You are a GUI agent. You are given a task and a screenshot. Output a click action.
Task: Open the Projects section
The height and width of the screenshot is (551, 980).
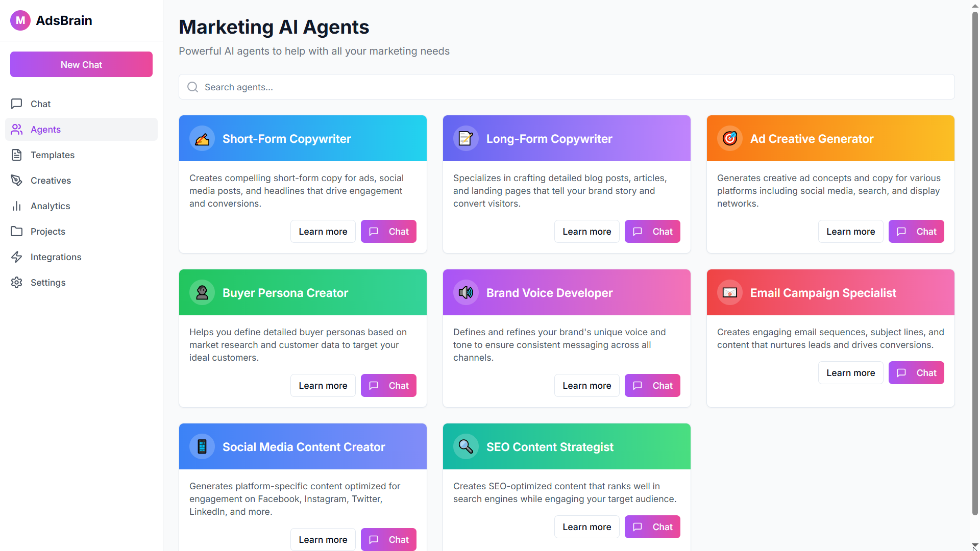pyautogui.click(x=82, y=232)
